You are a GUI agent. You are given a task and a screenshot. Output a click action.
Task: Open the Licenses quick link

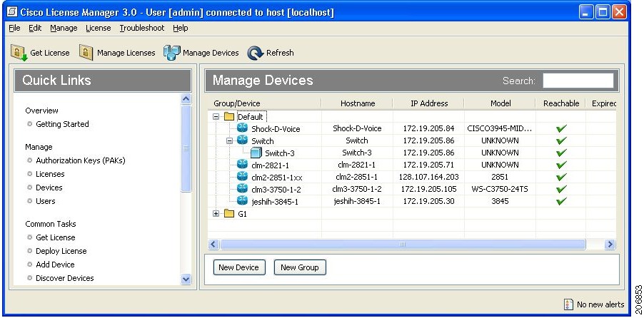(50, 174)
